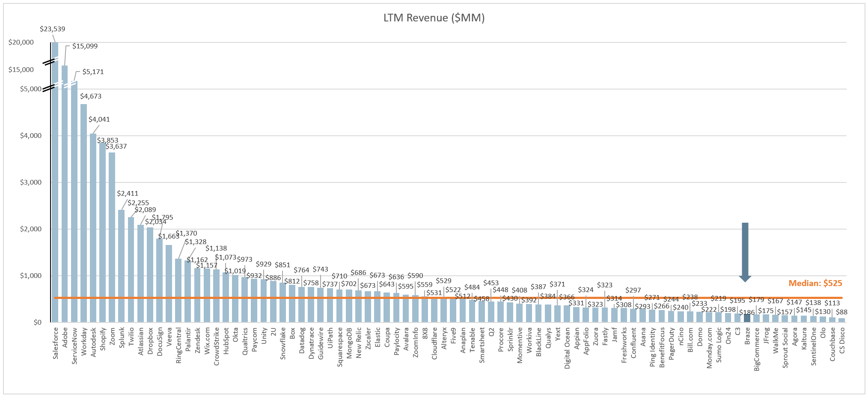Select the $23,539 data label
The width and height of the screenshot is (868, 397).
(x=53, y=29)
